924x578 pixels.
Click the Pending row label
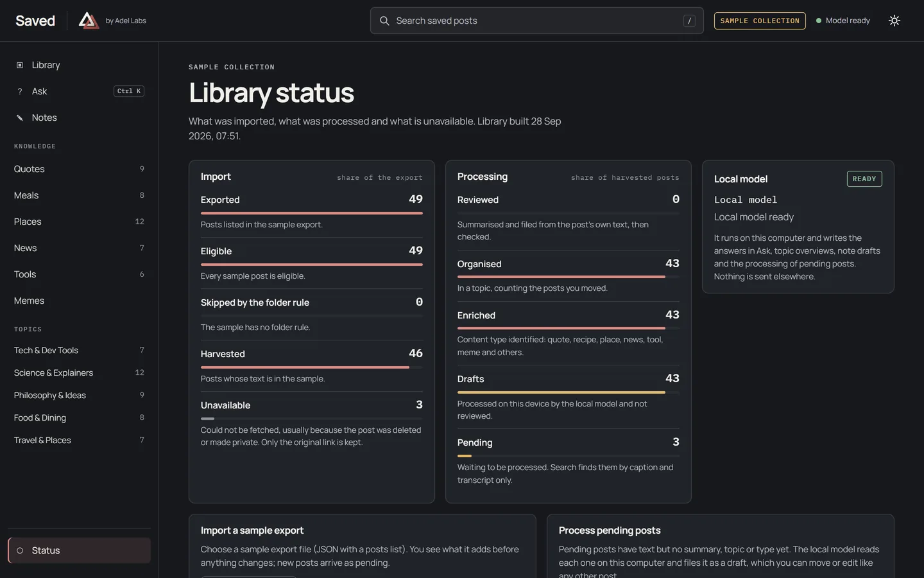click(475, 442)
